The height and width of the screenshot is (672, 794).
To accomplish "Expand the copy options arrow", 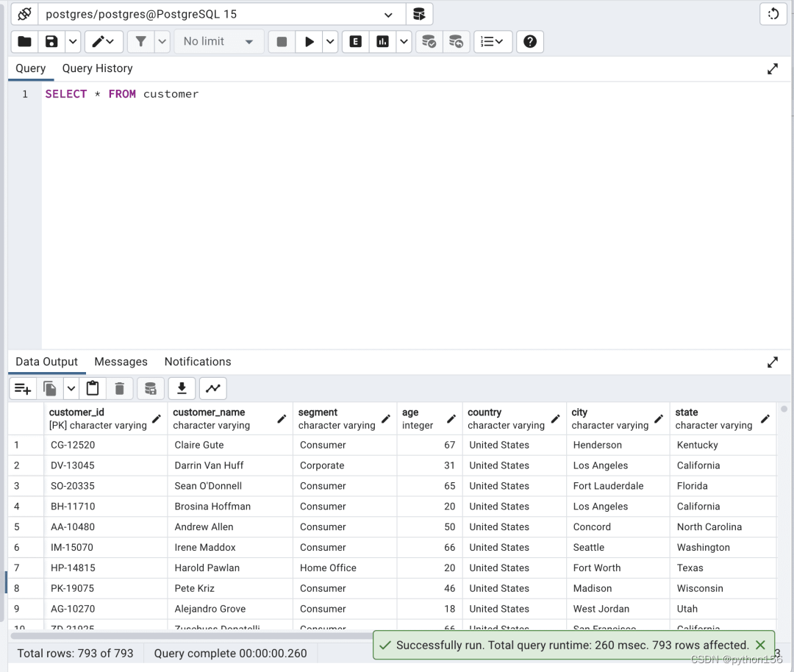I will (71, 388).
